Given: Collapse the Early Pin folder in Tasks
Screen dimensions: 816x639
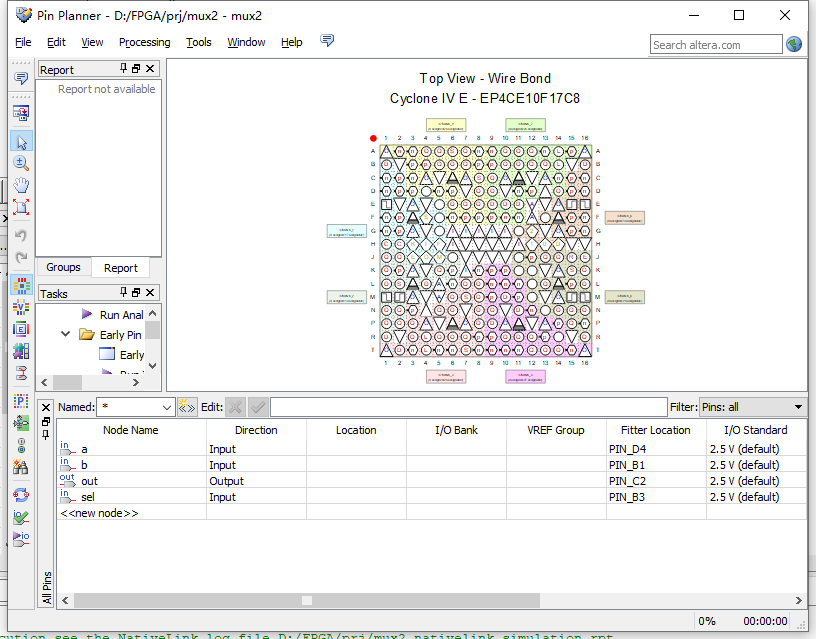Looking at the screenshot, I should (66, 334).
